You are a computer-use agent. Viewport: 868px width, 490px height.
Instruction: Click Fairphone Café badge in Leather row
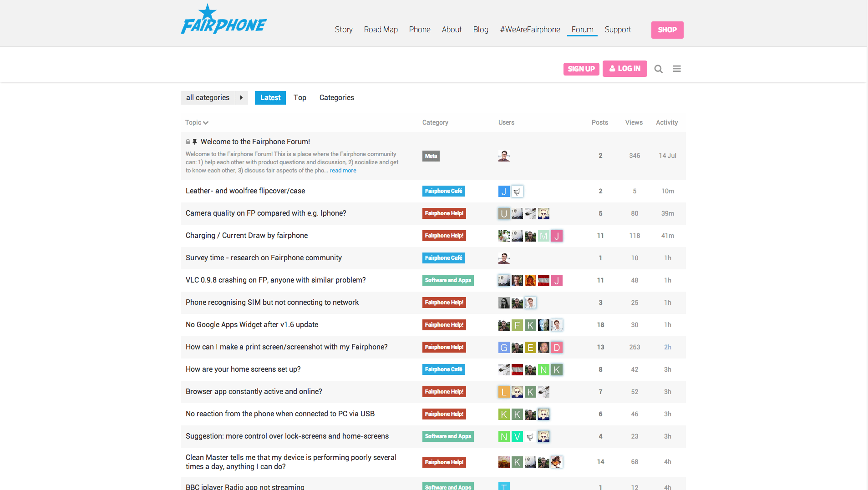[x=444, y=191]
